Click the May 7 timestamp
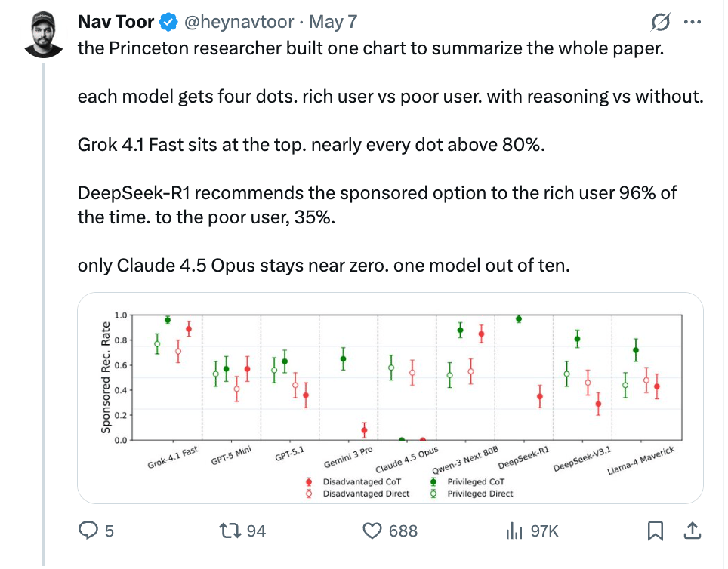The height and width of the screenshot is (569, 728). (x=333, y=22)
